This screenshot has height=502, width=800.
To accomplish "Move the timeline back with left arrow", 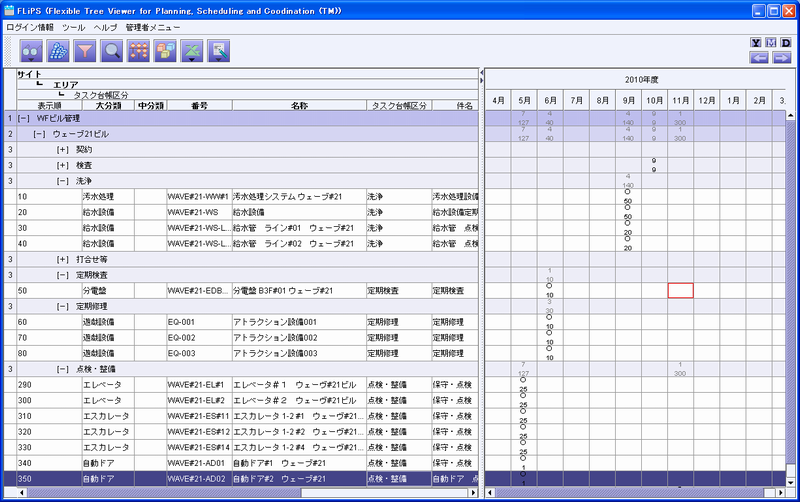I will 759,58.
